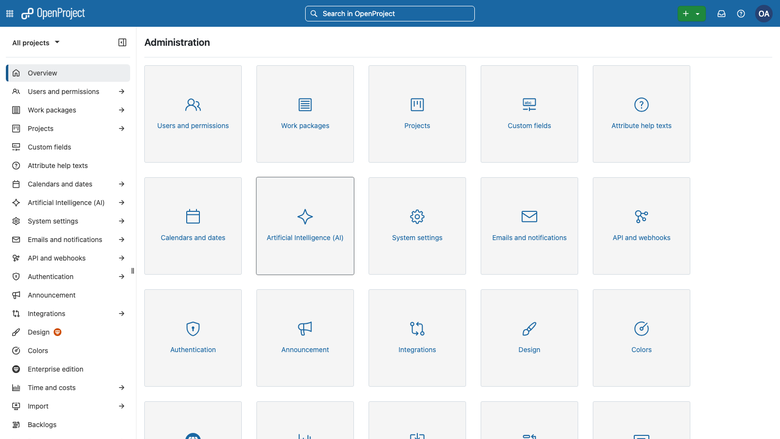Collapse the sidebar with toggle icon
780x439 pixels.
coord(122,42)
